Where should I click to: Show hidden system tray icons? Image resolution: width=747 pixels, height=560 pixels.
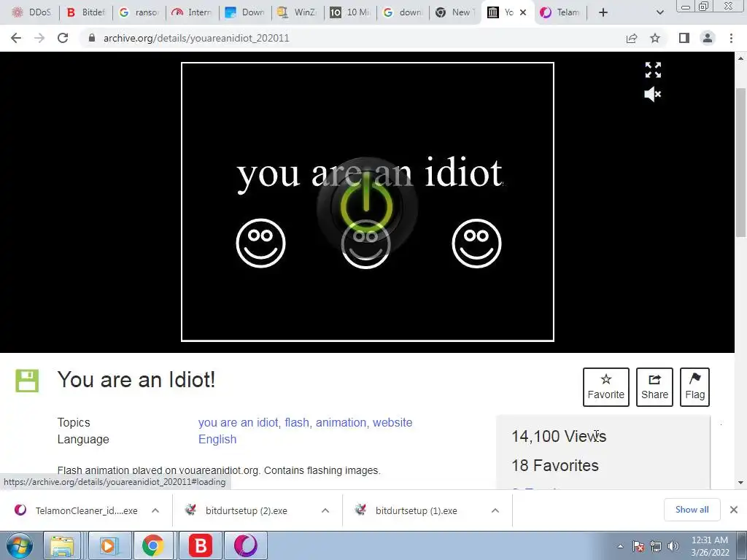click(x=620, y=546)
